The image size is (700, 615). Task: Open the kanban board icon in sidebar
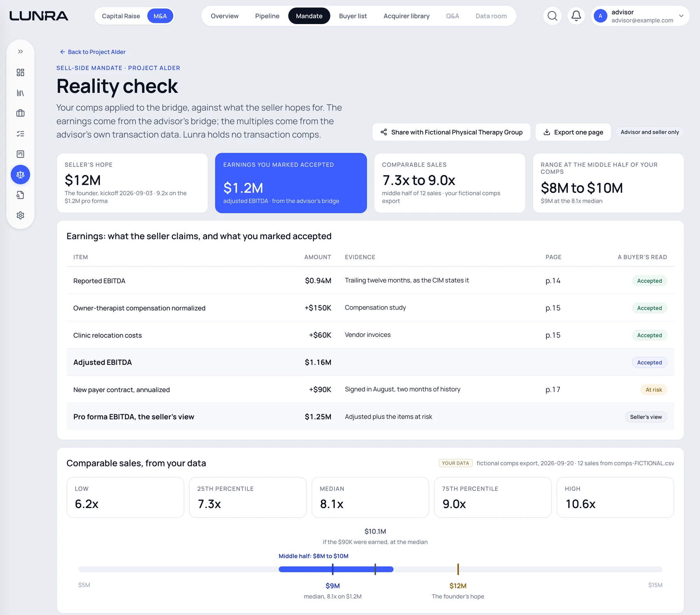pyautogui.click(x=20, y=154)
